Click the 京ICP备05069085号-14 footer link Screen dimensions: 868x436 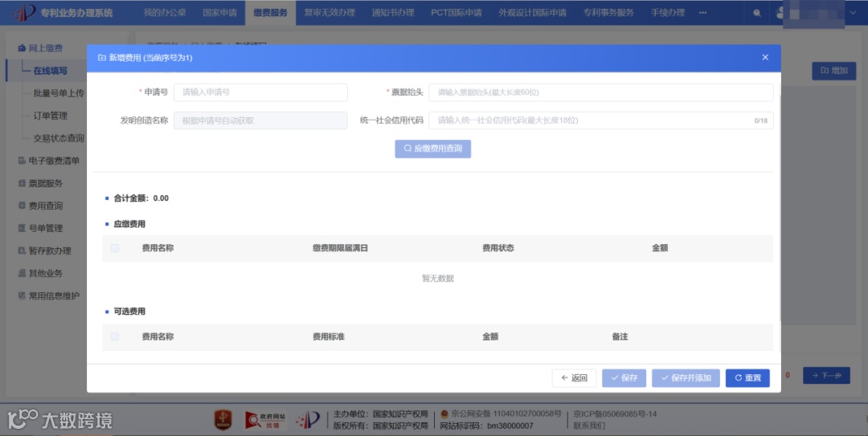tap(615, 414)
